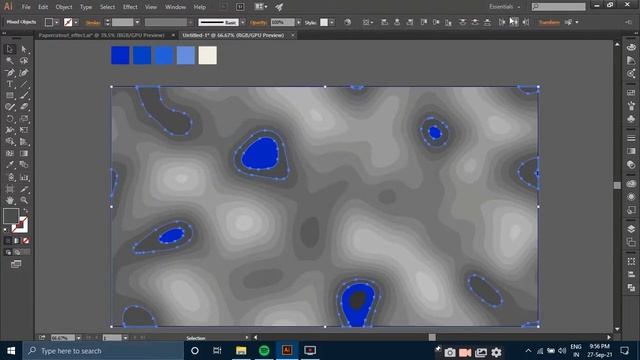Set paint to None in toolbox
The image size is (640, 360).
coord(26,241)
